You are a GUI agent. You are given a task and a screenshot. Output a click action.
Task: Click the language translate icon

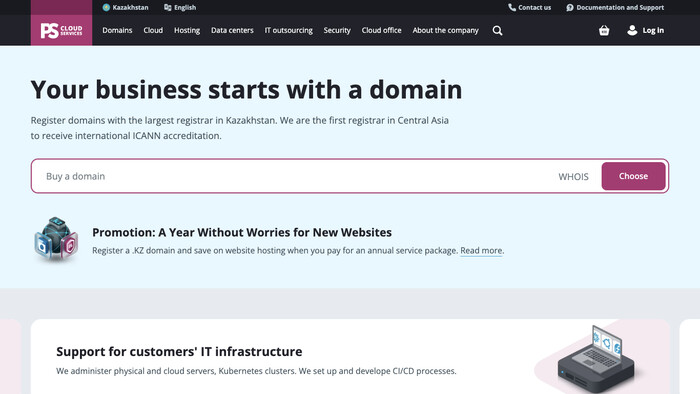pyautogui.click(x=167, y=7)
